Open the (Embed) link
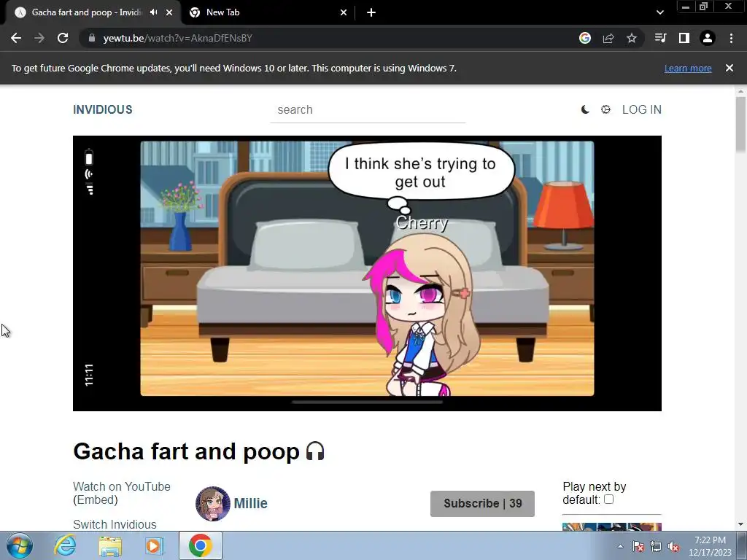Viewport: 747px width, 560px height. pos(96,500)
